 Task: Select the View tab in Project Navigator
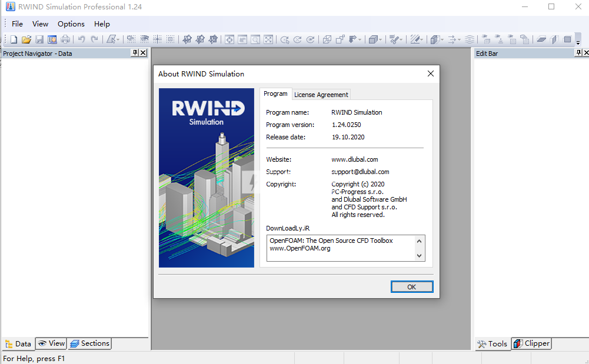coord(51,343)
